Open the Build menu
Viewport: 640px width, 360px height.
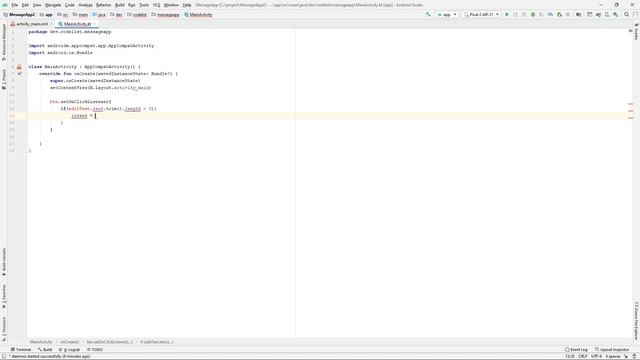120,5
